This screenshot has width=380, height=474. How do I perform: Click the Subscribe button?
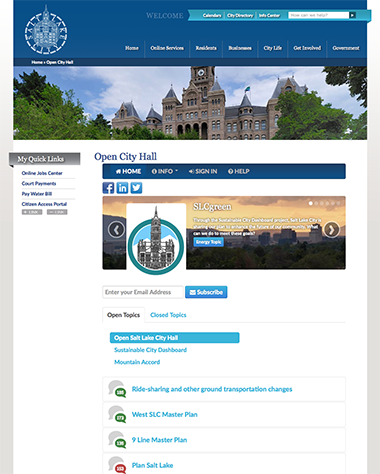click(x=206, y=292)
